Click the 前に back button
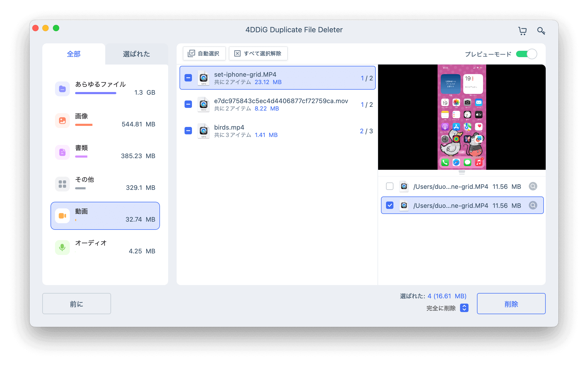 pyautogui.click(x=77, y=304)
